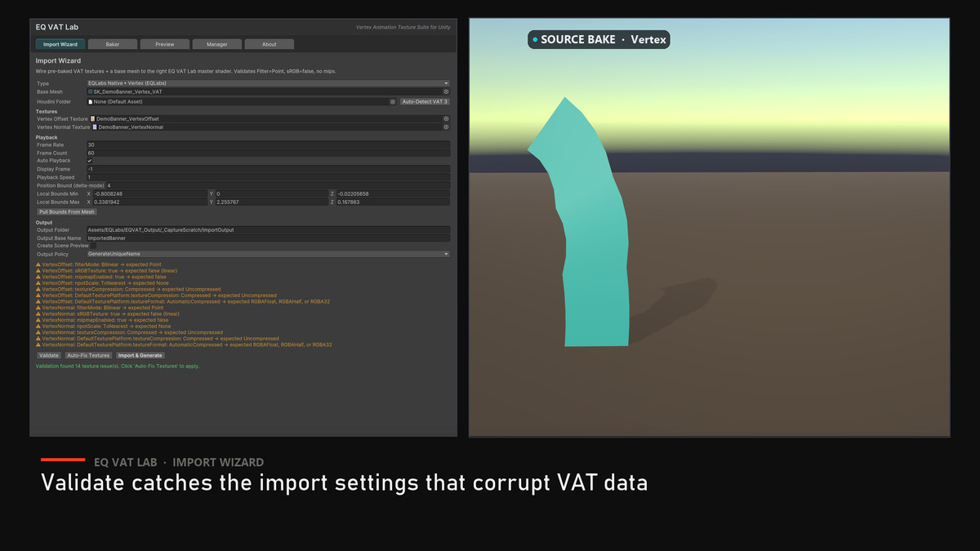Click the Local Bounds Max X field
Viewport: 980px width, 551px height.
pyautogui.click(x=149, y=202)
